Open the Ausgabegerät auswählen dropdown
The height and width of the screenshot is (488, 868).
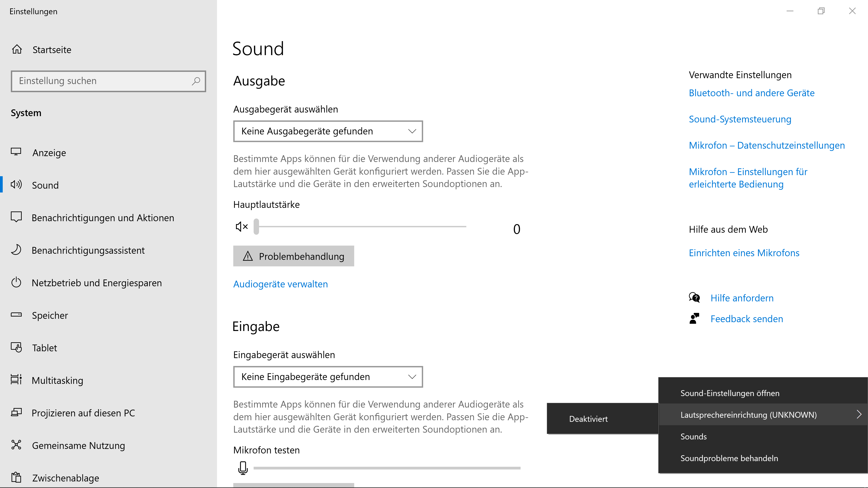[328, 131]
